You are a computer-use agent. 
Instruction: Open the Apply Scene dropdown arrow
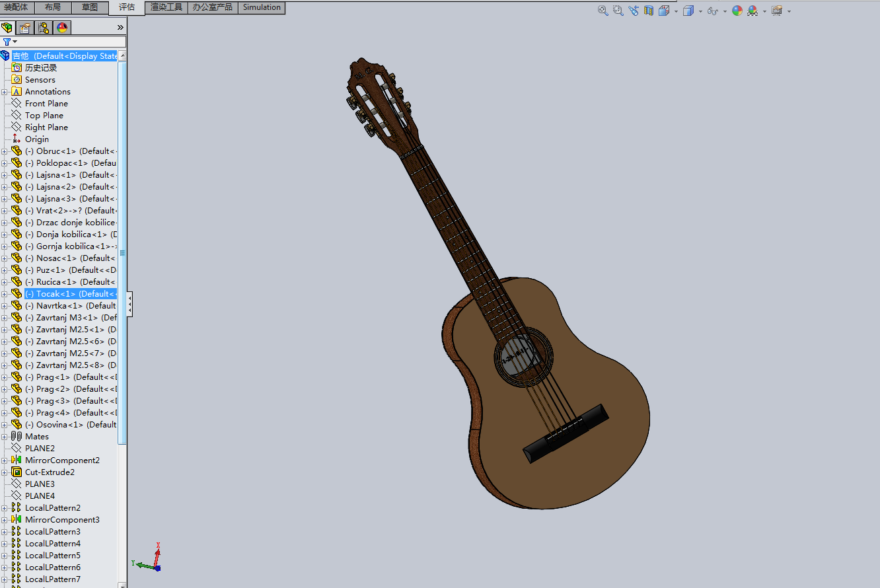[764, 11]
